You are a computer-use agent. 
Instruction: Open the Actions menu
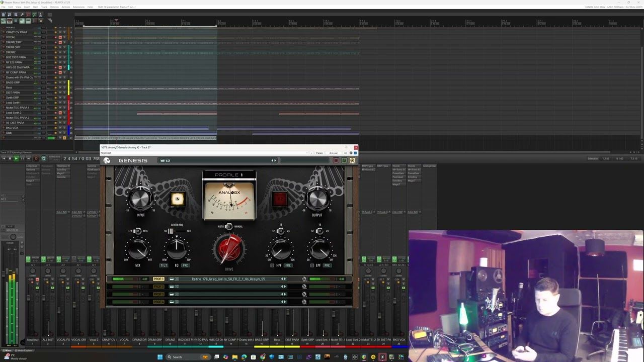66,7
